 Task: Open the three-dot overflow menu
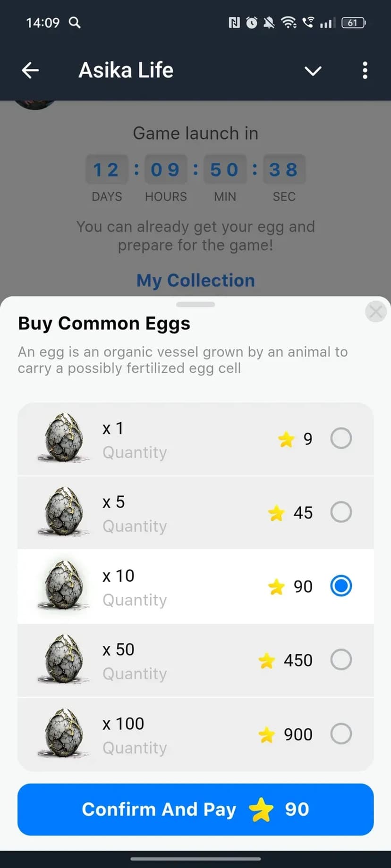[x=365, y=70]
